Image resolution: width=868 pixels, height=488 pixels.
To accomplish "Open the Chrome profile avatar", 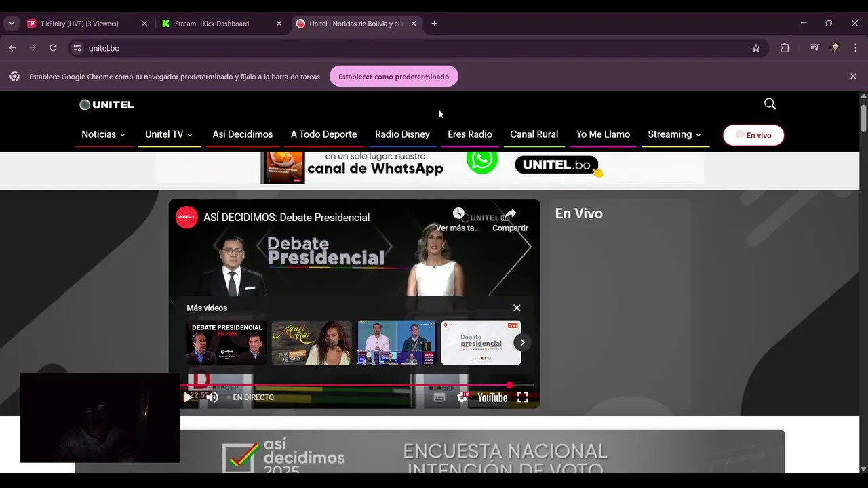I will coord(835,48).
